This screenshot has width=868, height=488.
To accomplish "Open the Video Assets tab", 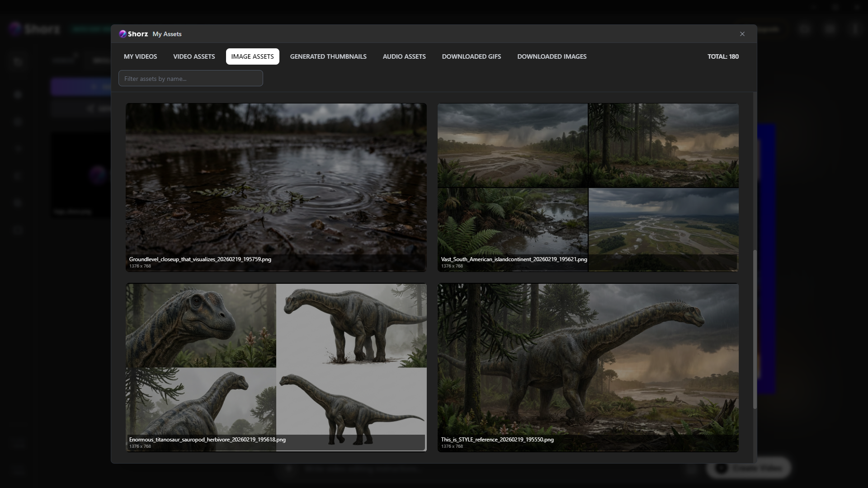I will pyautogui.click(x=194, y=56).
